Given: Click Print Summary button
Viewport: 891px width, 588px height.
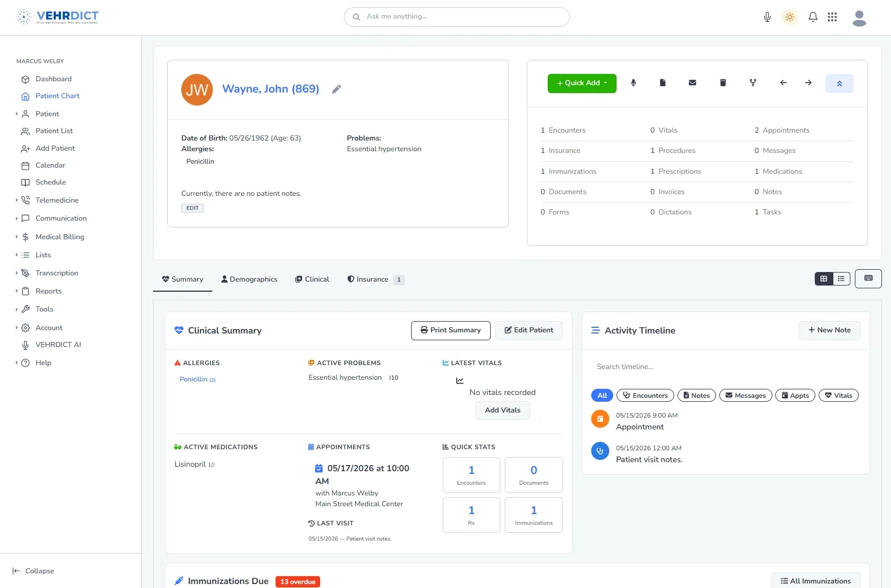Looking at the screenshot, I should [451, 330].
